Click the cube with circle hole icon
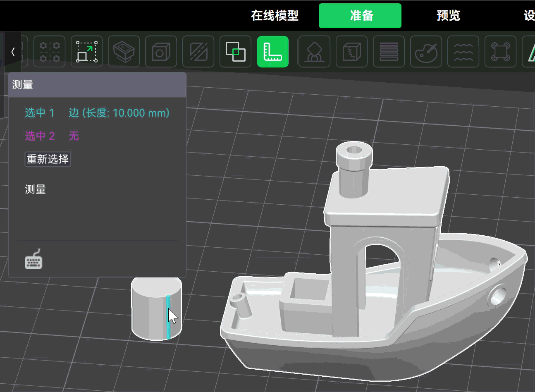This screenshot has width=535, height=392. (x=161, y=52)
